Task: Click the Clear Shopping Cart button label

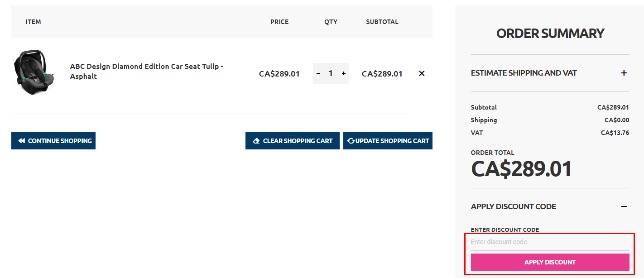Action: point(298,141)
